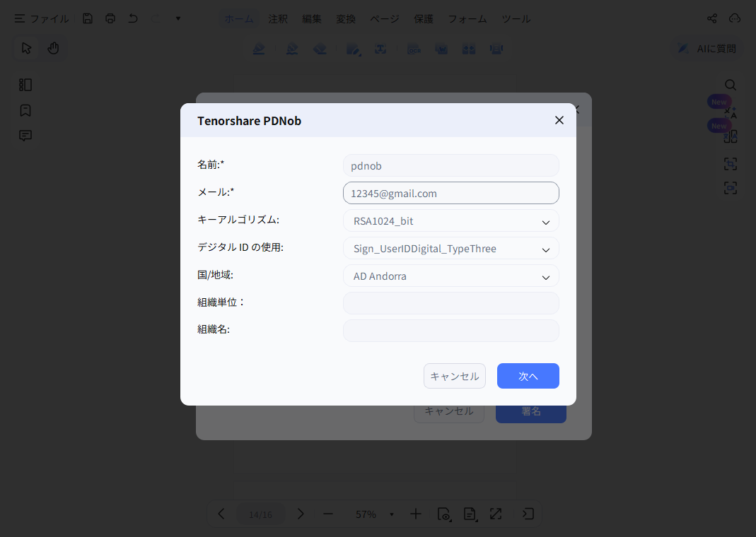Image resolution: width=756 pixels, height=537 pixels.
Task: Switch to the ホーム tab
Action: click(238, 19)
